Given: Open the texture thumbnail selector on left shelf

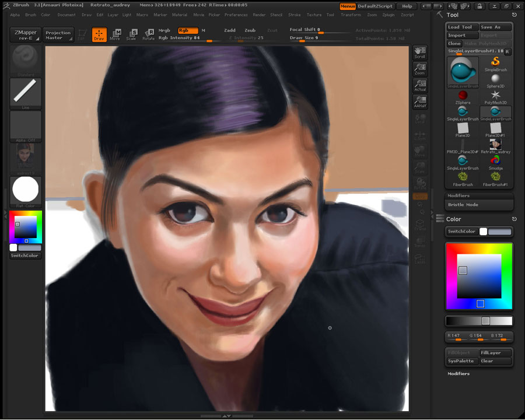Looking at the screenshot, I should pos(26,159).
